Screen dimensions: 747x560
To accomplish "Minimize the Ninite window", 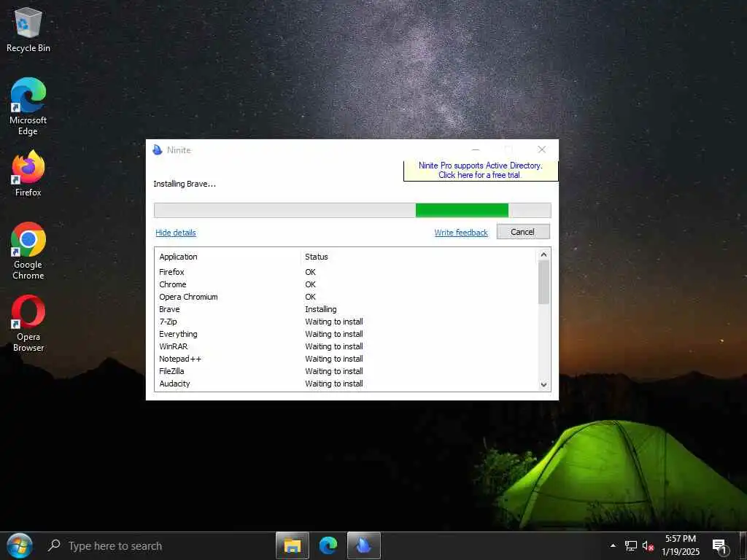I will pos(476,149).
